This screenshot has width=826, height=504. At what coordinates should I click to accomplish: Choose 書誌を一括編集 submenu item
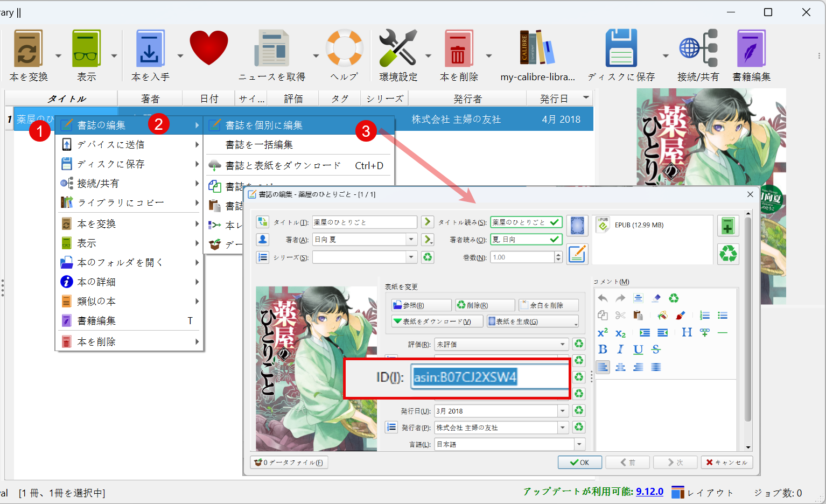click(x=299, y=145)
